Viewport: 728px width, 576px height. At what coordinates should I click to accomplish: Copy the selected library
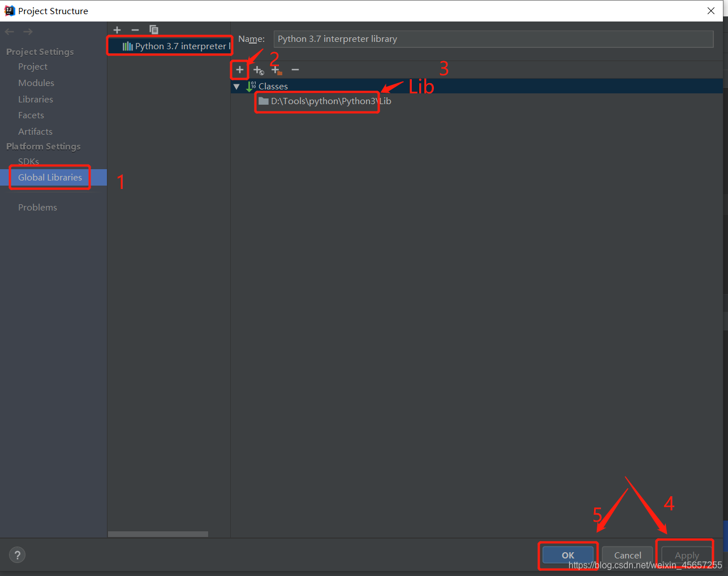point(154,30)
